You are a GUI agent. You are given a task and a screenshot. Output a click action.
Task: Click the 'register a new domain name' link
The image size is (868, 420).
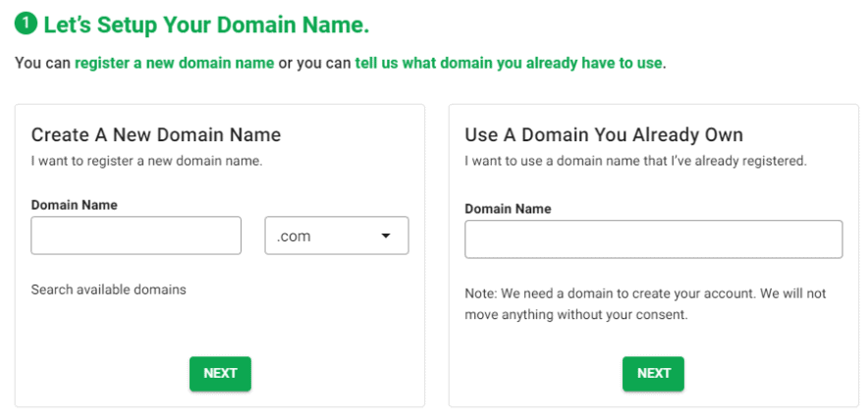point(174,64)
